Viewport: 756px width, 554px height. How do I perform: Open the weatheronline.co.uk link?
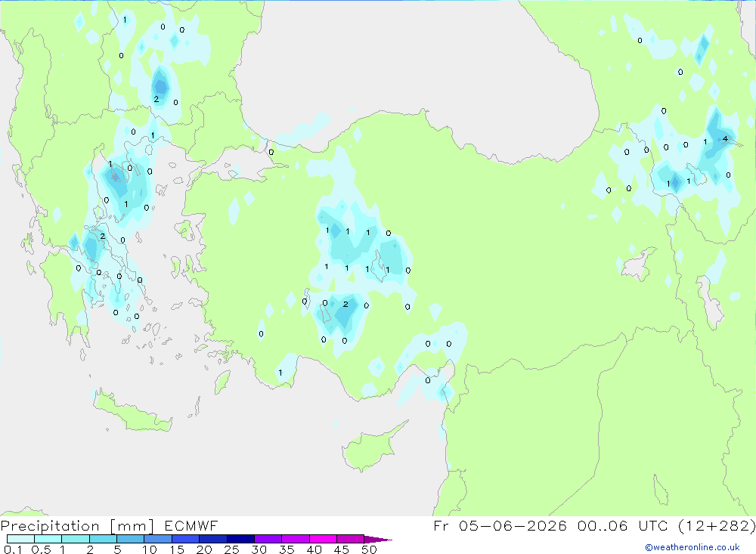click(692, 547)
